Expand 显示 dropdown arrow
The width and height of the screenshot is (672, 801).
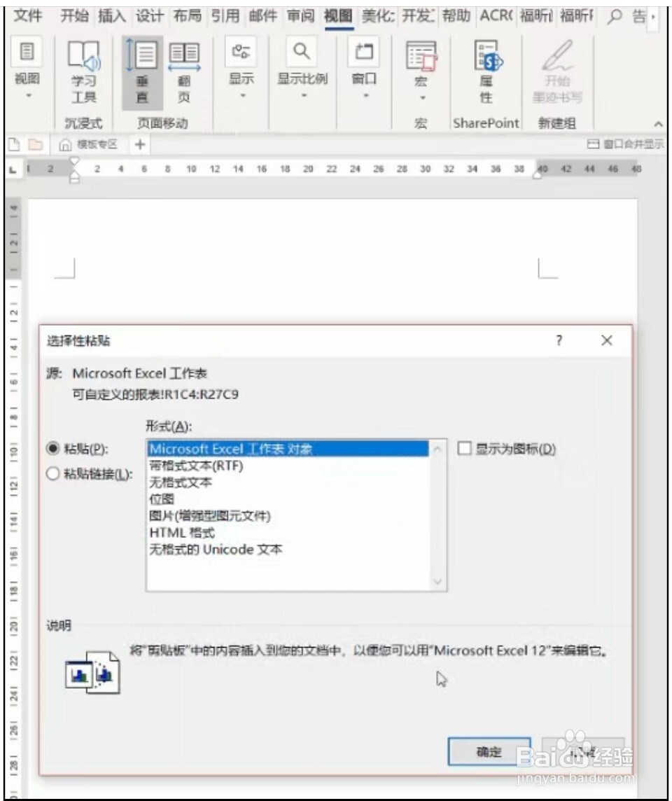[x=243, y=95]
